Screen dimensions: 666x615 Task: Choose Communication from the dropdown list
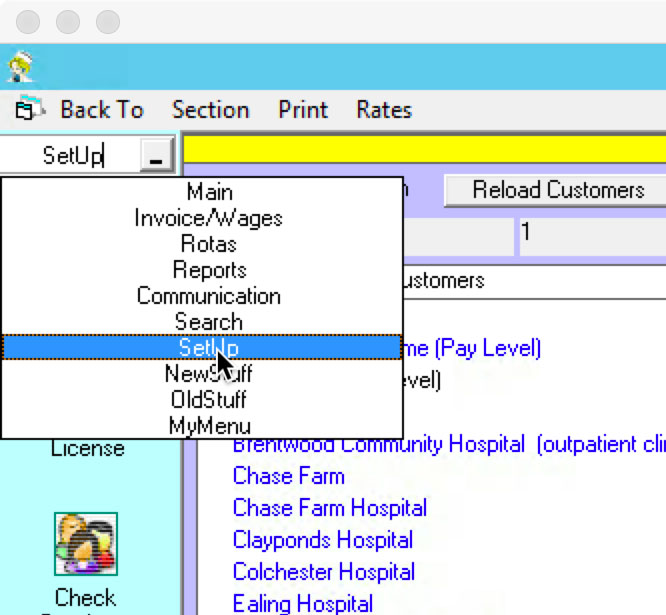tap(209, 296)
